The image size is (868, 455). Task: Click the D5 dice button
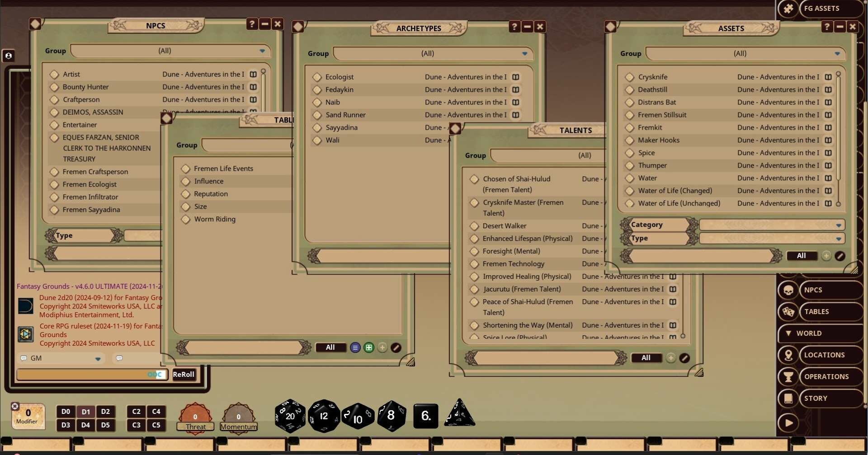pos(106,425)
